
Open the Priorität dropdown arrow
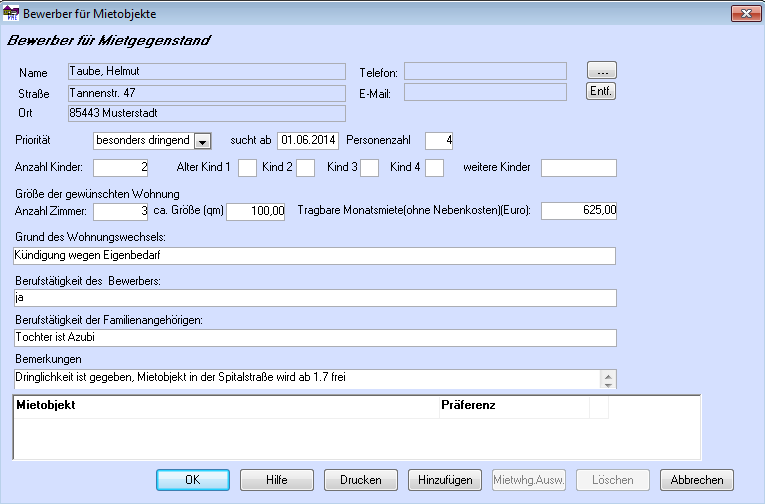[x=203, y=141]
